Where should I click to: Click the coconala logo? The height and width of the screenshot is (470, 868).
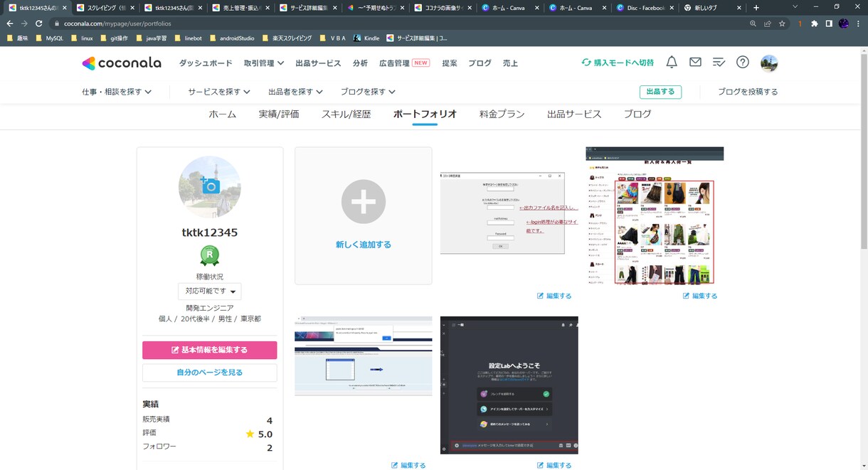pos(121,63)
